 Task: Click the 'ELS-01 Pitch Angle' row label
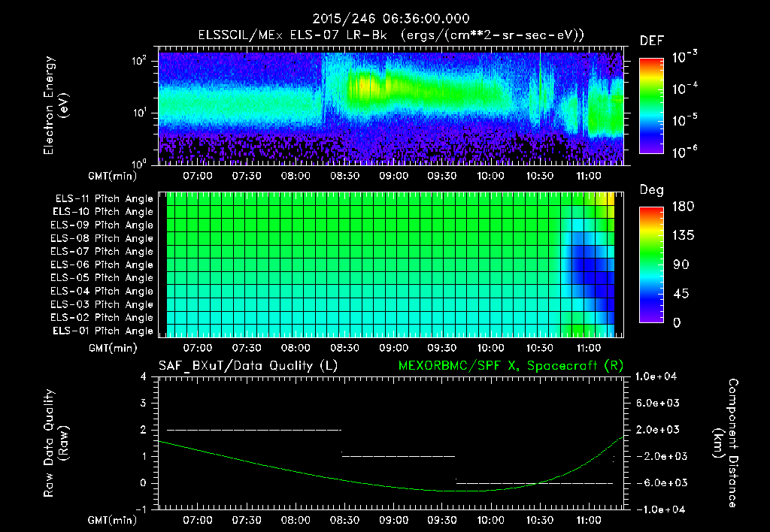click(103, 331)
